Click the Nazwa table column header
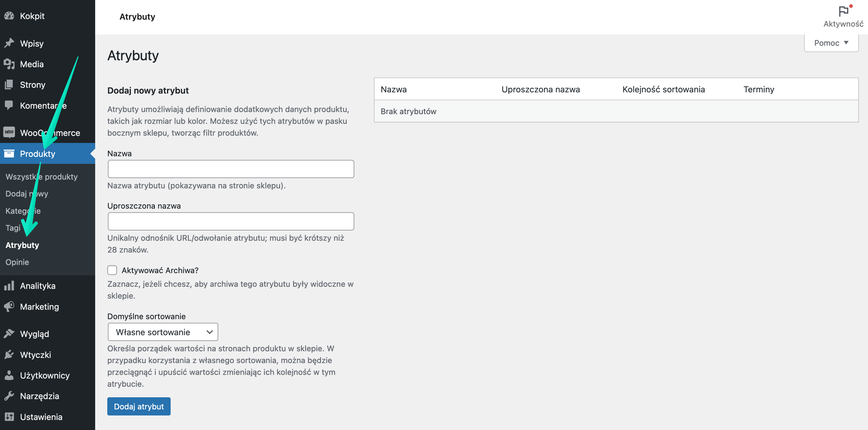Screen dimensions: 868x430 [x=394, y=89]
